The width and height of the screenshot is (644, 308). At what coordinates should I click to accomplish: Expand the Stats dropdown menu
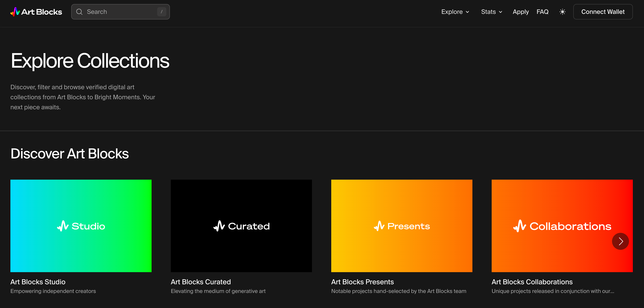pos(491,12)
